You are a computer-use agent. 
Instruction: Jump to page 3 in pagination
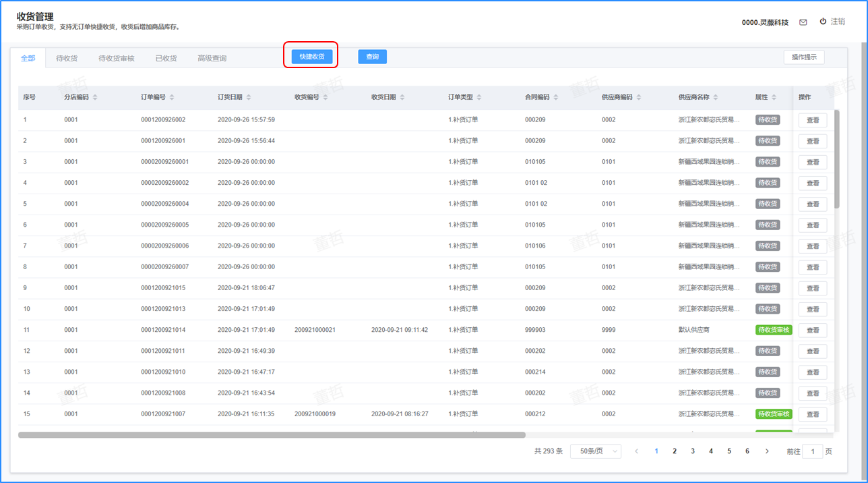[x=693, y=451]
